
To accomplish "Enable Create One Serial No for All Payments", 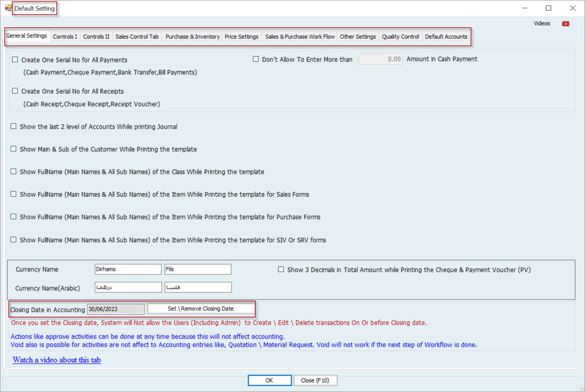I will point(15,60).
